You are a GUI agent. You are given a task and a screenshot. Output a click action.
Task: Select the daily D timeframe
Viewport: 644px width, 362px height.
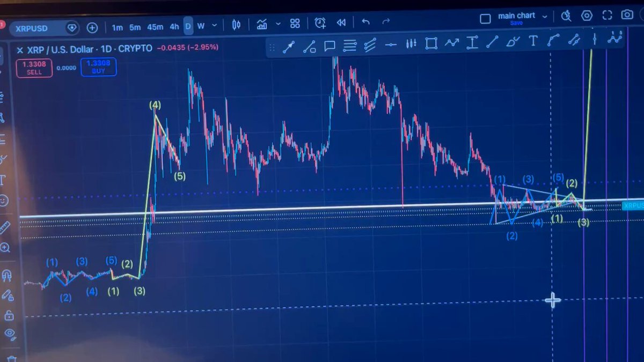point(188,26)
